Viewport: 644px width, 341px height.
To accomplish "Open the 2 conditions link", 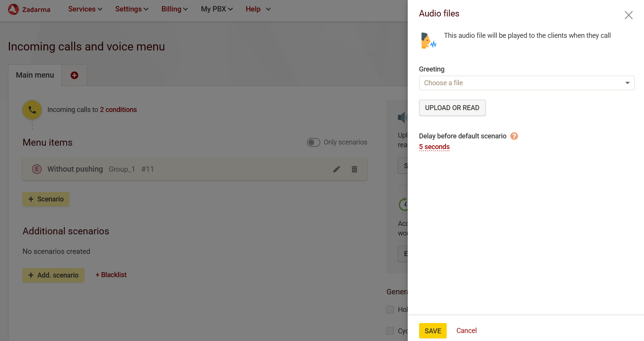I will click(x=118, y=110).
